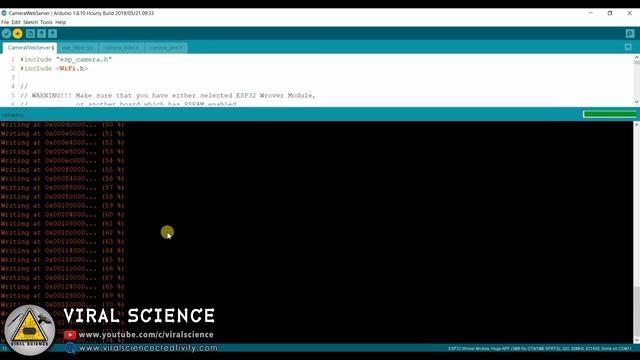Image resolution: width=640 pixels, height=360 pixels.
Task: Click the #include <WiFi.h> code line
Action: pyautogui.click(x=54, y=69)
